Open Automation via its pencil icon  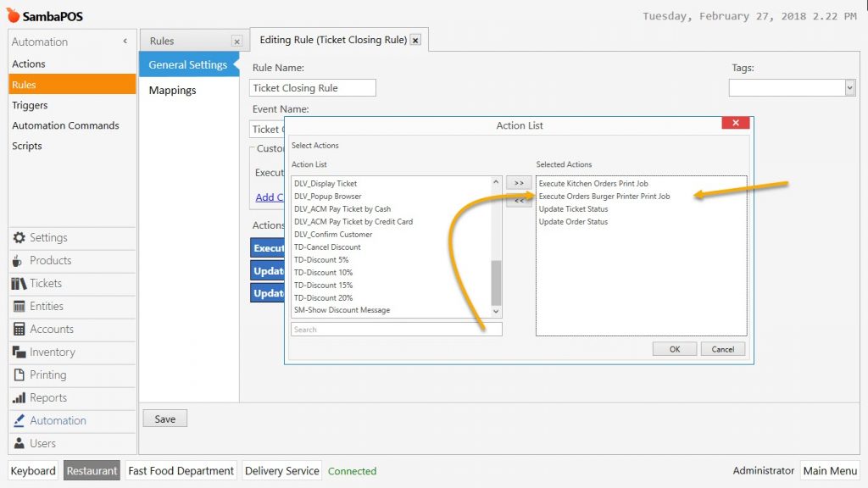[x=19, y=420]
